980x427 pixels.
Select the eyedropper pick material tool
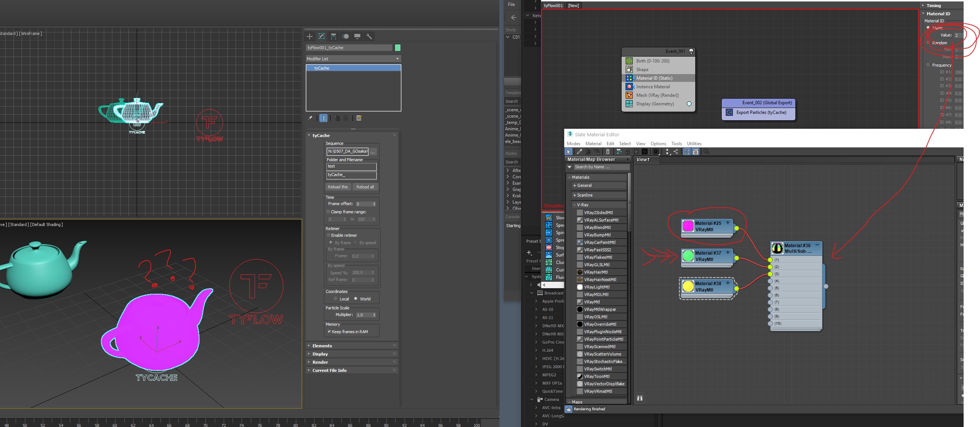579,152
